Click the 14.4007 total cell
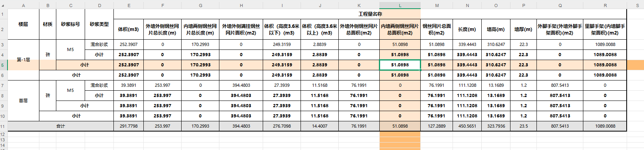Image resolution: width=644 pixels, height=150 pixels. (x=319, y=126)
